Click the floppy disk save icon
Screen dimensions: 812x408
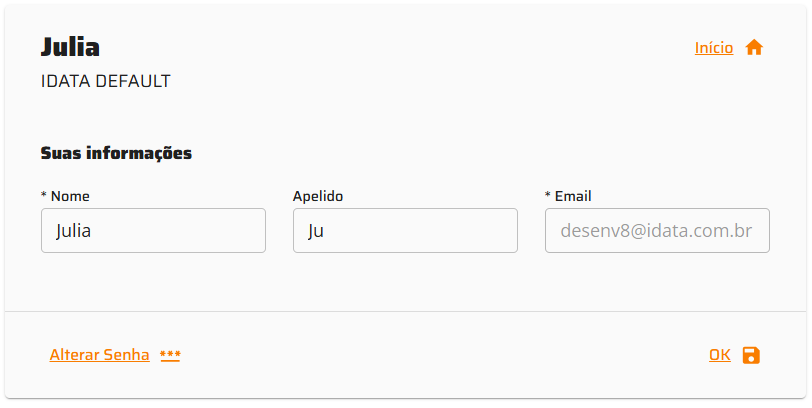751,355
